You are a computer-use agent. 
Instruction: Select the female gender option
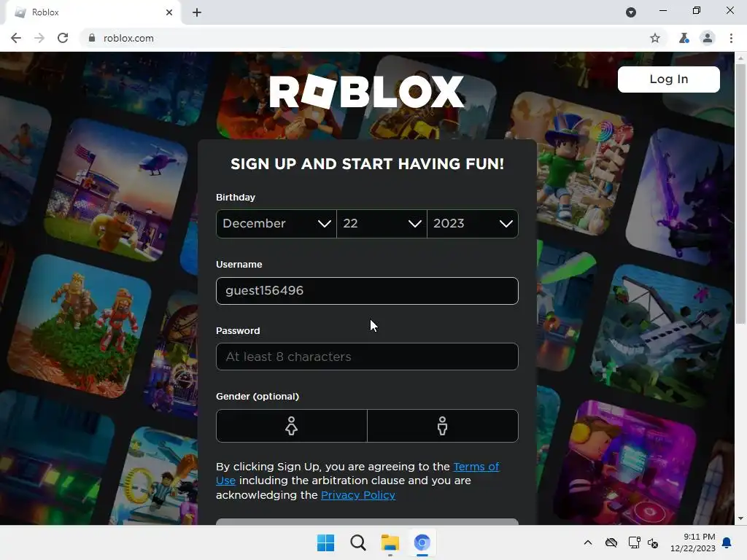coord(292,426)
